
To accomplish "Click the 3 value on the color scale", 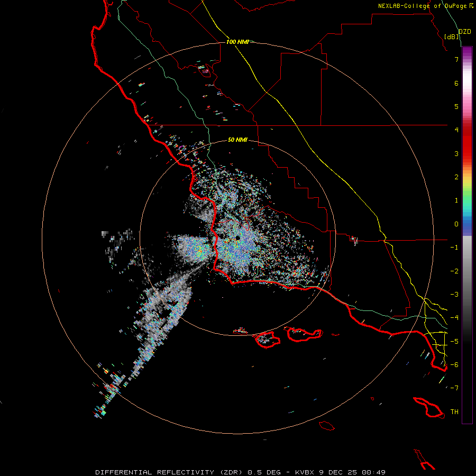I will point(456,153).
